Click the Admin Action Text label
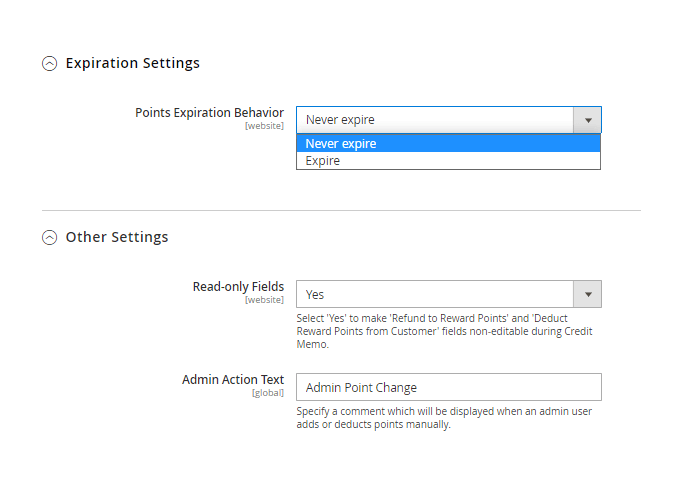685x492 pixels. (x=233, y=379)
